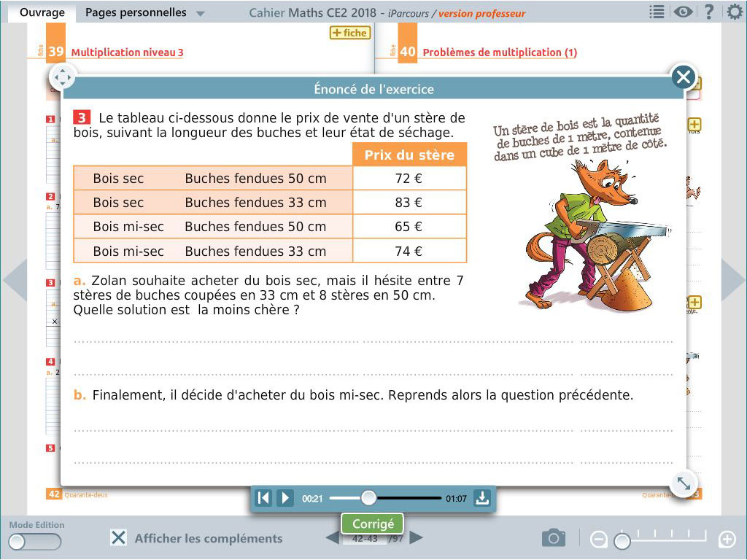
Task: Toggle the Mode Edition switch
Action: tap(35, 541)
